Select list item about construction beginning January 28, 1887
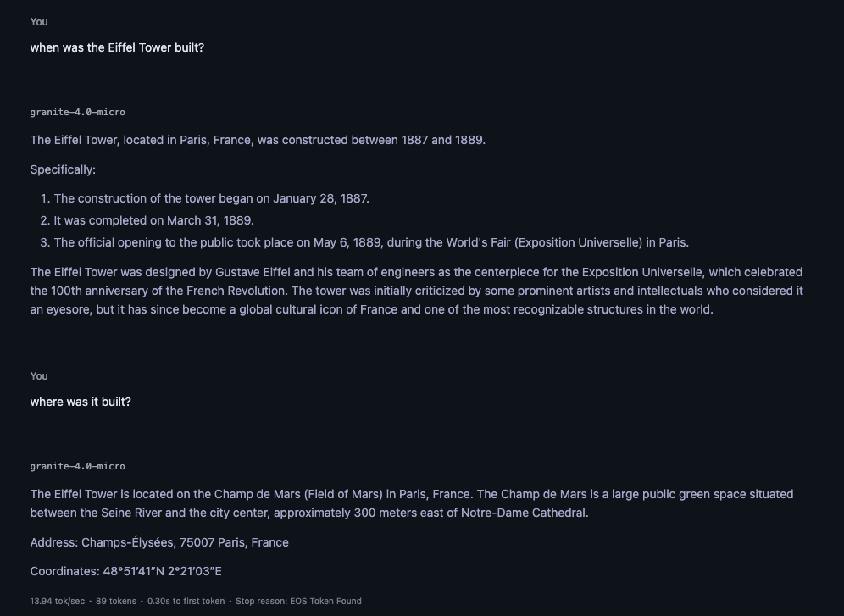The height and width of the screenshot is (616, 844). 211,198
